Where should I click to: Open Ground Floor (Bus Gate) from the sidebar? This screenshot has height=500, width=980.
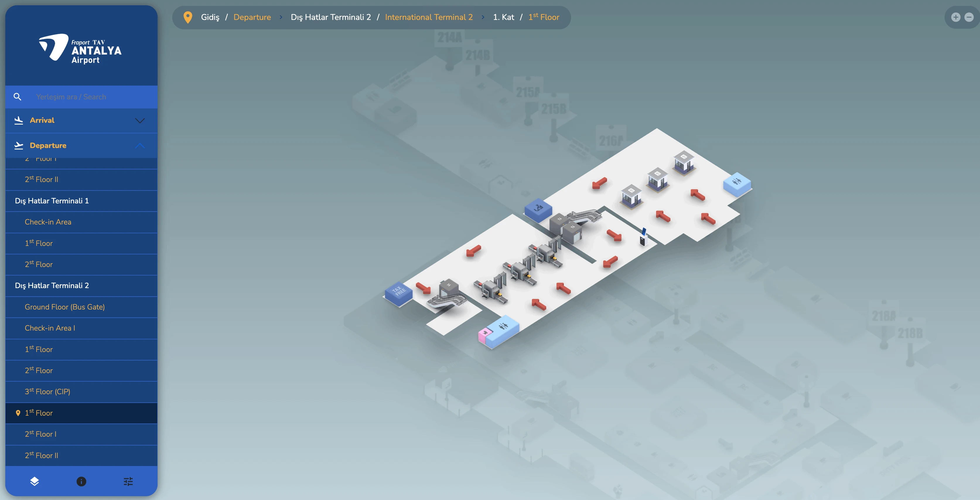pos(65,307)
